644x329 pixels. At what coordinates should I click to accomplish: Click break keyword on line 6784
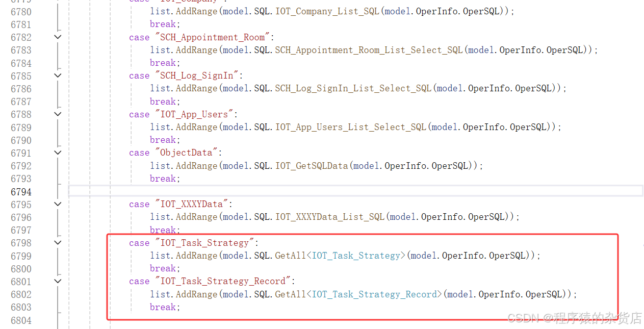click(163, 63)
